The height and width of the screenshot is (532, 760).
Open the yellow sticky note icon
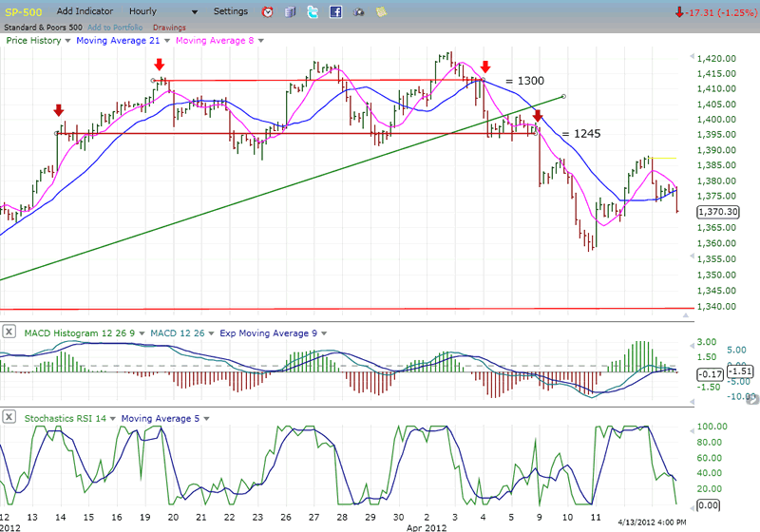click(381, 12)
